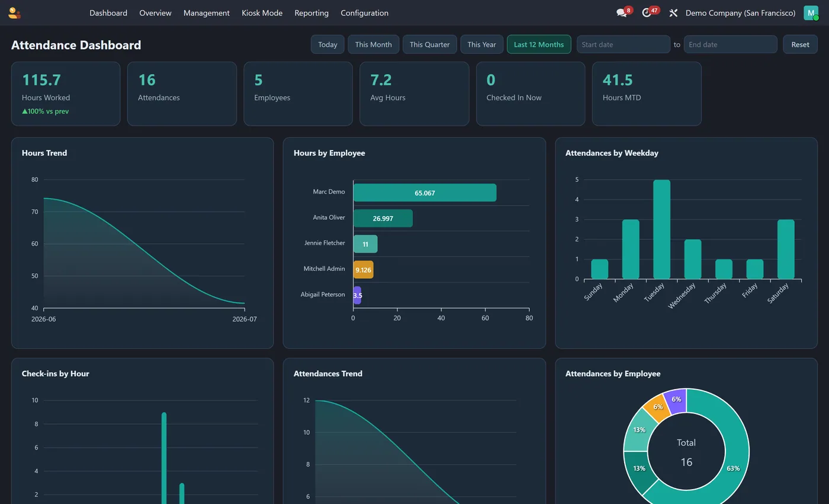The width and height of the screenshot is (829, 504).
Task: Click the End date field
Action: (x=730, y=44)
